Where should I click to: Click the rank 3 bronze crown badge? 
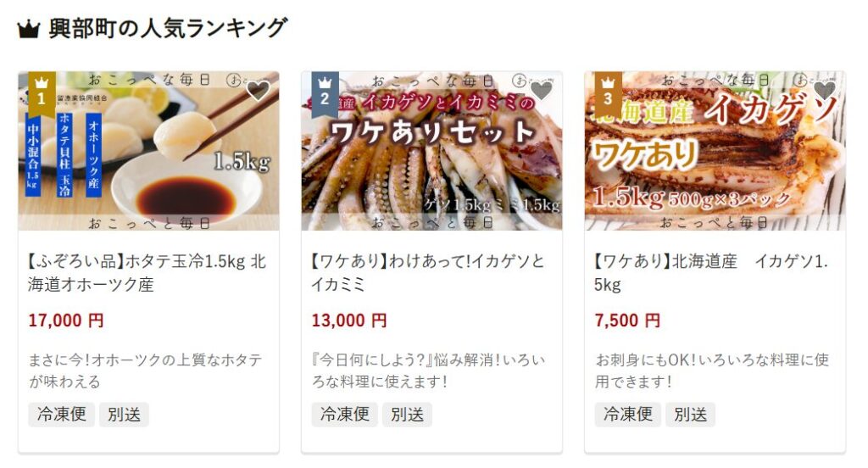coord(609,93)
